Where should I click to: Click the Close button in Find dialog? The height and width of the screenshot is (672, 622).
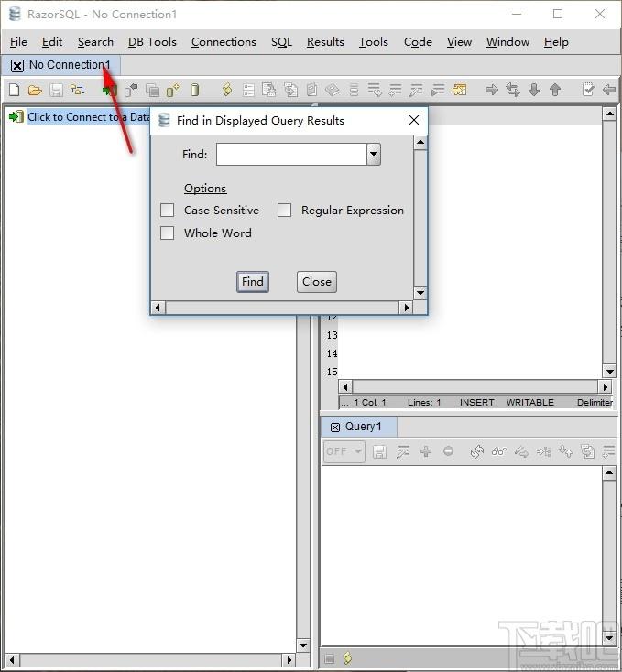[x=317, y=282]
